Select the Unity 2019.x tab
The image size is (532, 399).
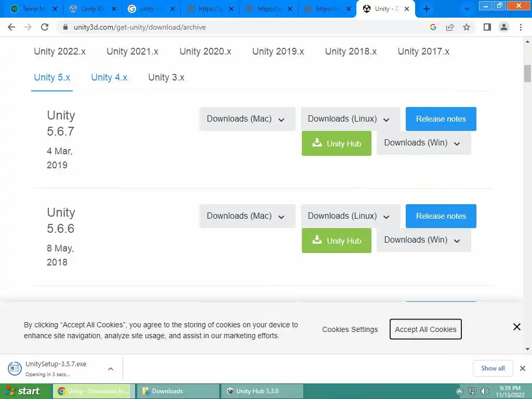[x=278, y=51]
